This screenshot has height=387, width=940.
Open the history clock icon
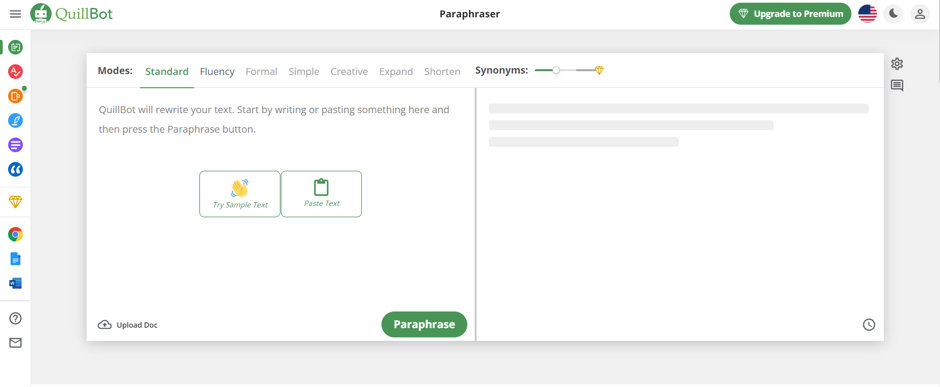tap(869, 325)
